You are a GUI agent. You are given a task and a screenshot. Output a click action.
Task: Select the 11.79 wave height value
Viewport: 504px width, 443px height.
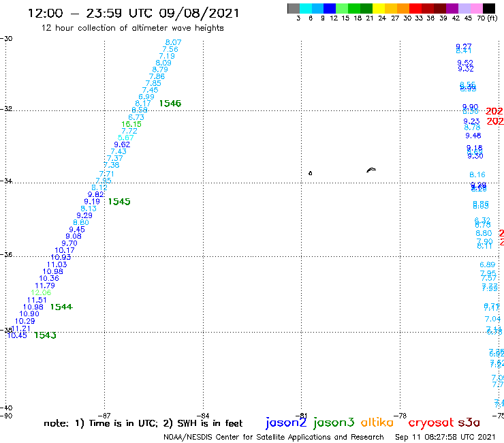pyautogui.click(x=45, y=286)
